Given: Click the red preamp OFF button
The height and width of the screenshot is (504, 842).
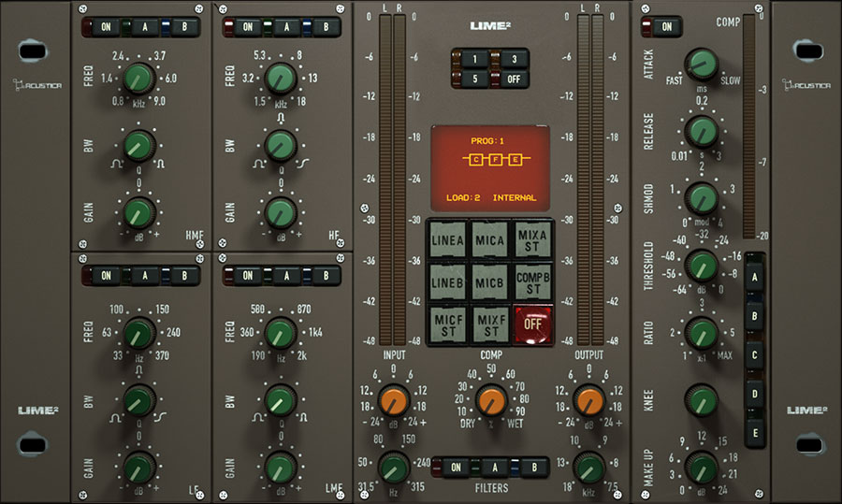Looking at the screenshot, I should pyautogui.click(x=532, y=324).
